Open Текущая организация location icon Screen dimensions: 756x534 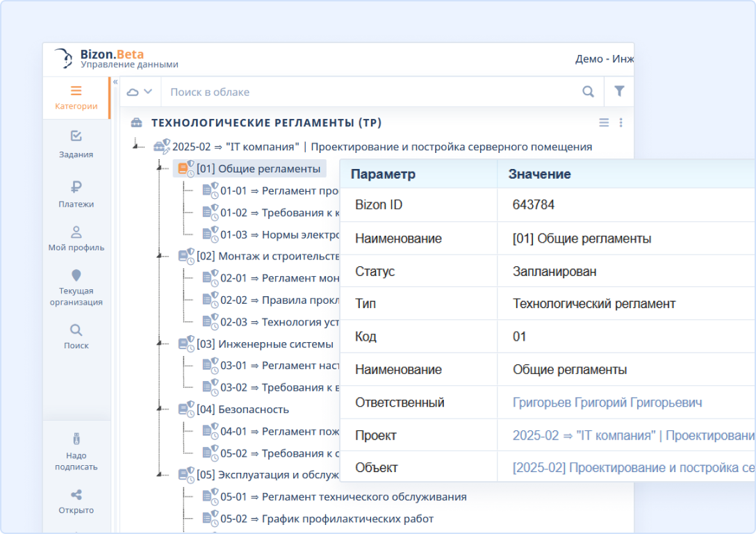(76, 287)
